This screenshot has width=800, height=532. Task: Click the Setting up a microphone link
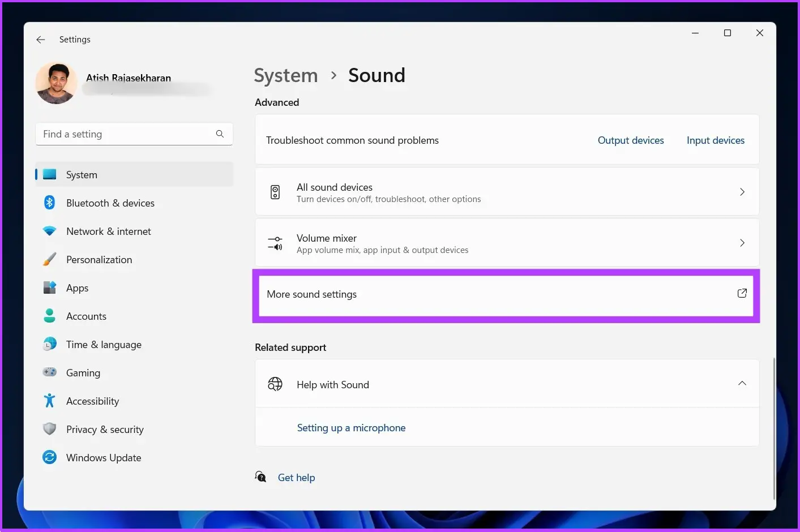[x=351, y=428]
